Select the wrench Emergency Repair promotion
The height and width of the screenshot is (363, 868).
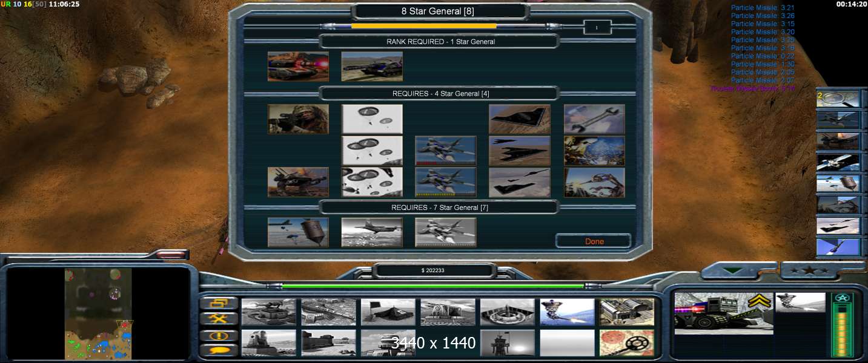tap(594, 119)
